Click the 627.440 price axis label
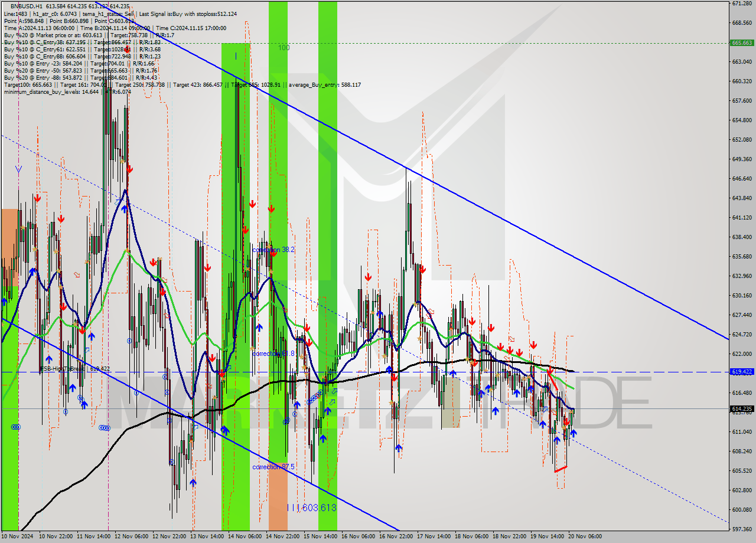 coord(742,315)
